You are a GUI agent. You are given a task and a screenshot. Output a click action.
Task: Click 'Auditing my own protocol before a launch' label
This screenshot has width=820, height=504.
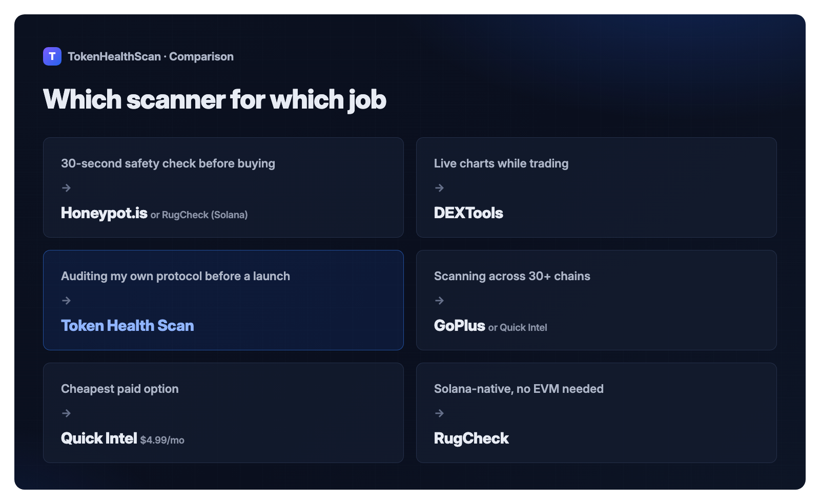pos(175,276)
